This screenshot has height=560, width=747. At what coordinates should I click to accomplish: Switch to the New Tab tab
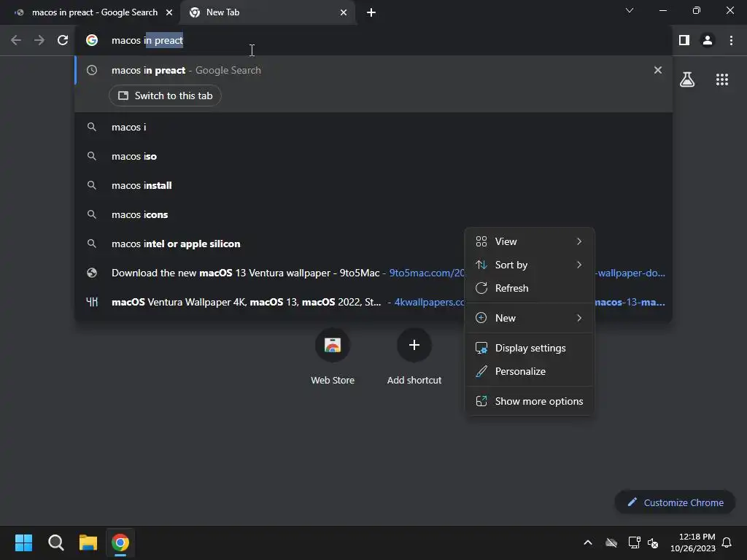tap(267, 12)
